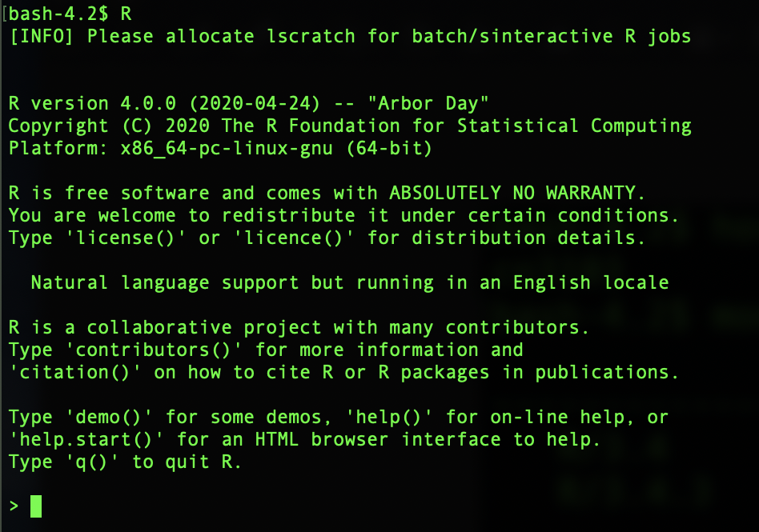Image resolution: width=759 pixels, height=532 pixels.
Task: Click 'The R Foundation' in the copyright line
Action: 311,126
